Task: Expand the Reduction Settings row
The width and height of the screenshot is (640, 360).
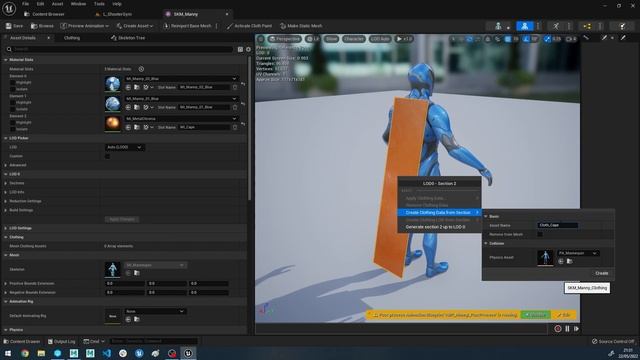Action: point(6,201)
